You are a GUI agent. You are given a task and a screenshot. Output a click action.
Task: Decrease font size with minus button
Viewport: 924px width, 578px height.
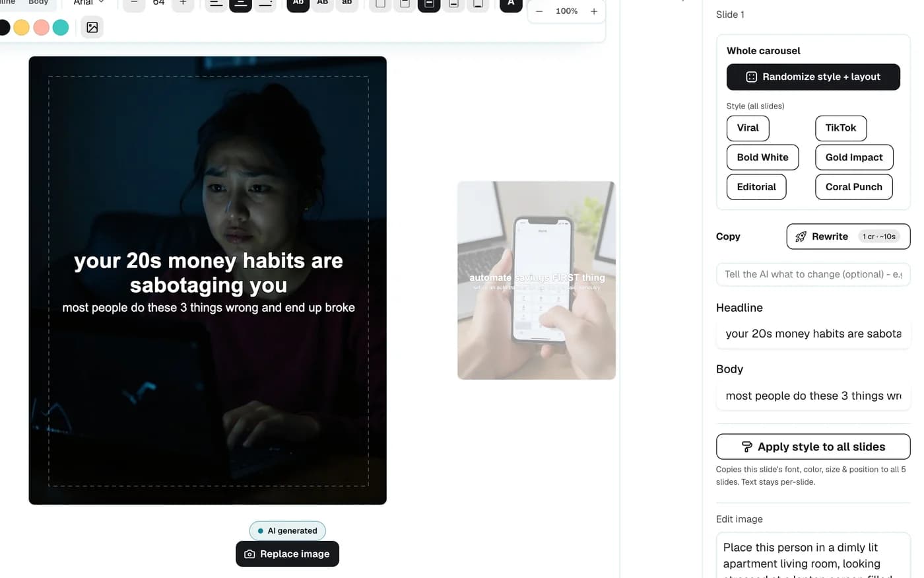(134, 4)
